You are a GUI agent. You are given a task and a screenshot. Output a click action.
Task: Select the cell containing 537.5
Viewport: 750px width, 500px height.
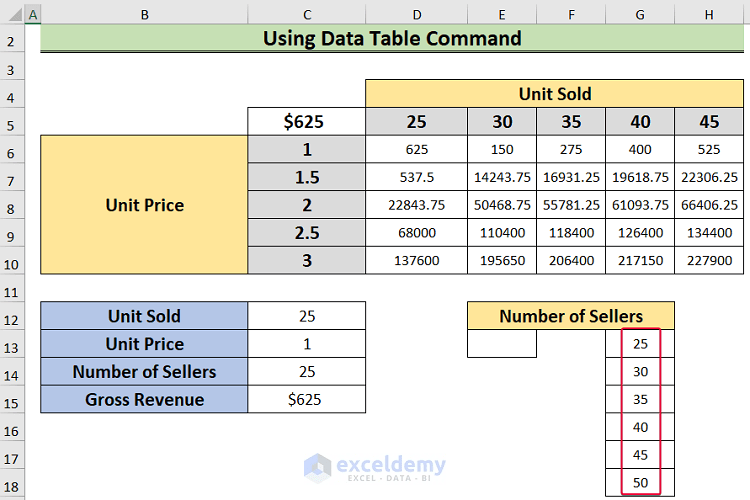(417, 177)
